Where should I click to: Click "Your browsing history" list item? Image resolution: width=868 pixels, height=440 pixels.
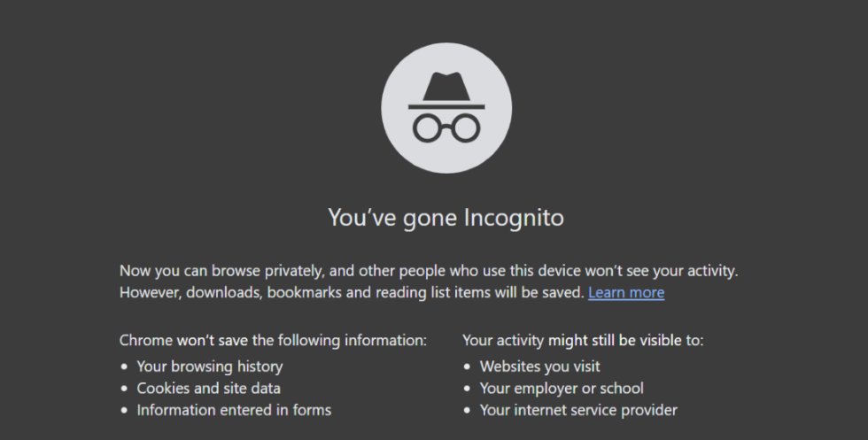click(x=209, y=366)
